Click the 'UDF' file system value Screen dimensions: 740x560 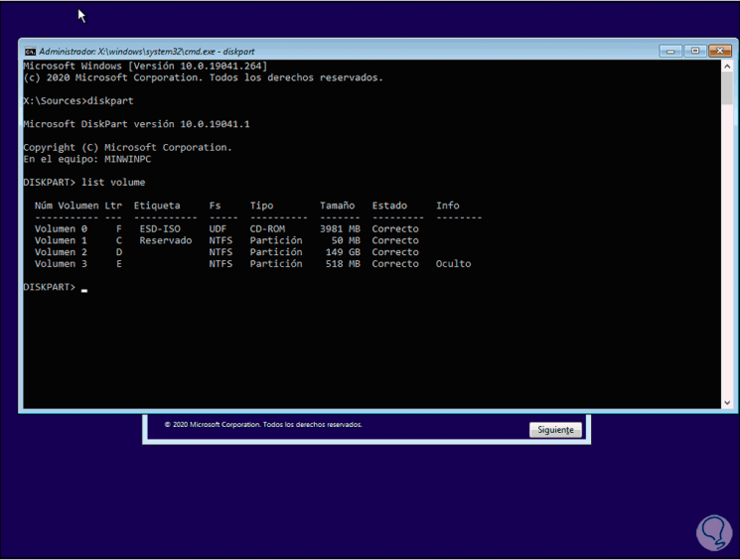coord(218,228)
